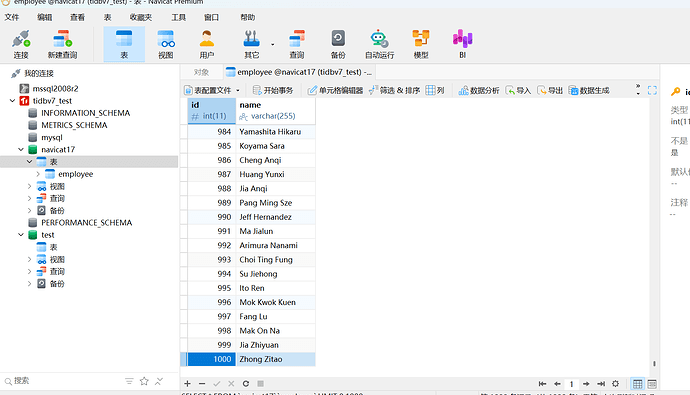Click the favorites star in sidebar footer
Screen dimensions: 690x395
point(144,381)
